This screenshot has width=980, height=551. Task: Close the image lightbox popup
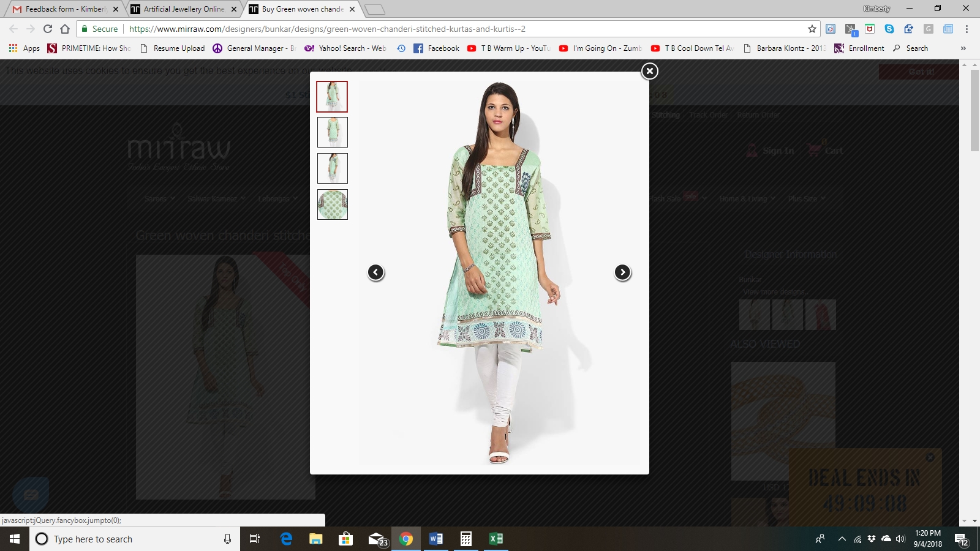point(649,71)
